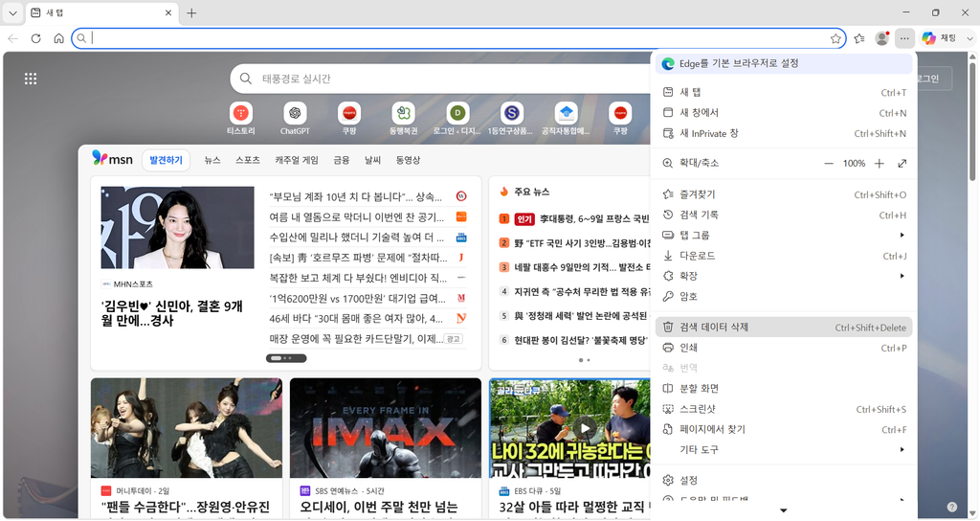
Task: Open 1등연구상품 shortcut tile
Action: click(511, 119)
